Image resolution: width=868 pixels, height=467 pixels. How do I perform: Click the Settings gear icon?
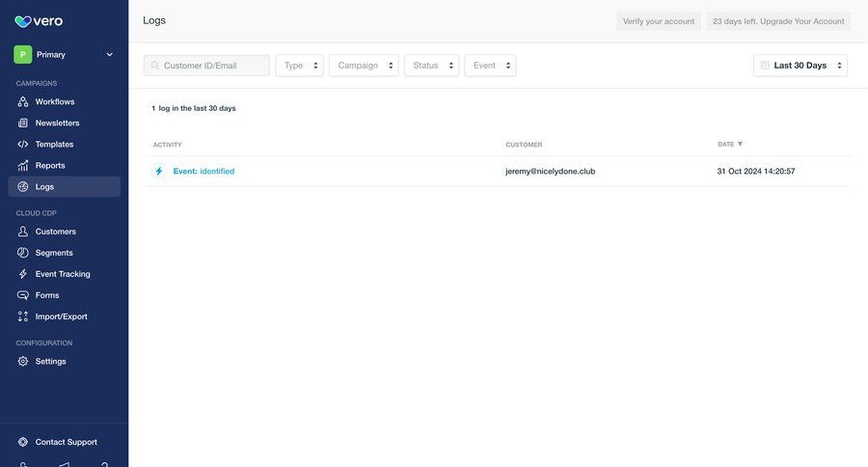click(x=23, y=361)
